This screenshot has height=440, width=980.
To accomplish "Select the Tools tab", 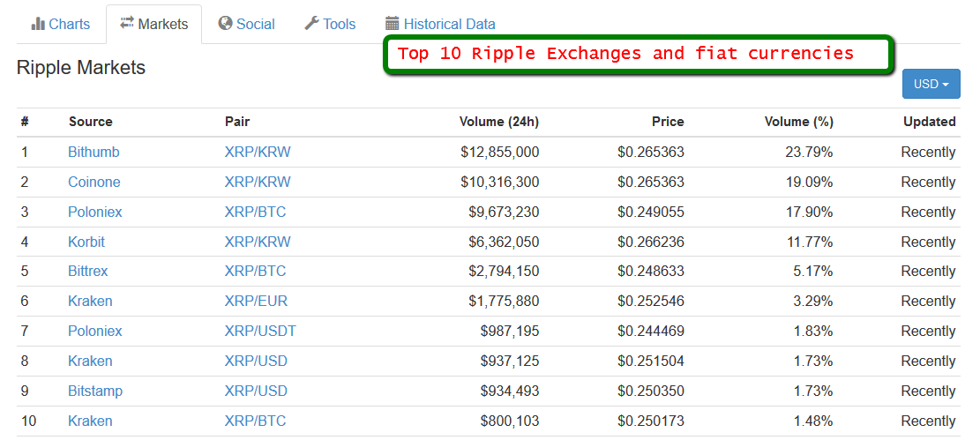I will click(339, 24).
